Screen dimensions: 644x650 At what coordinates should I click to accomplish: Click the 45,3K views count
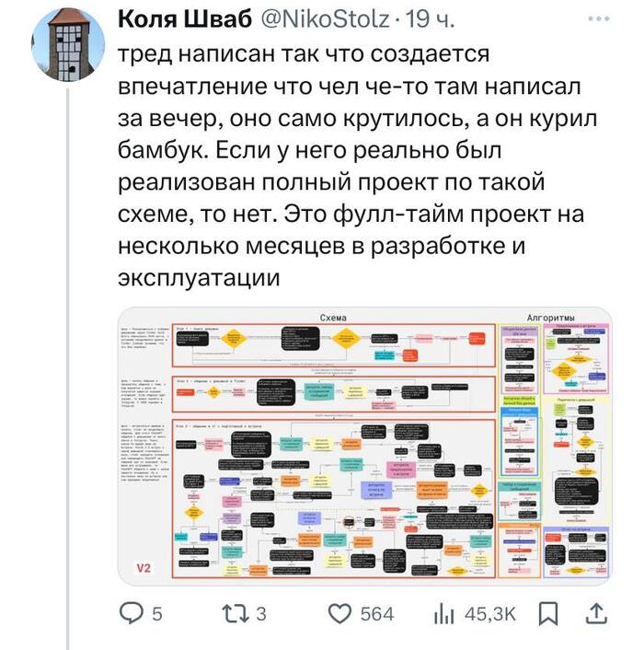click(490, 614)
